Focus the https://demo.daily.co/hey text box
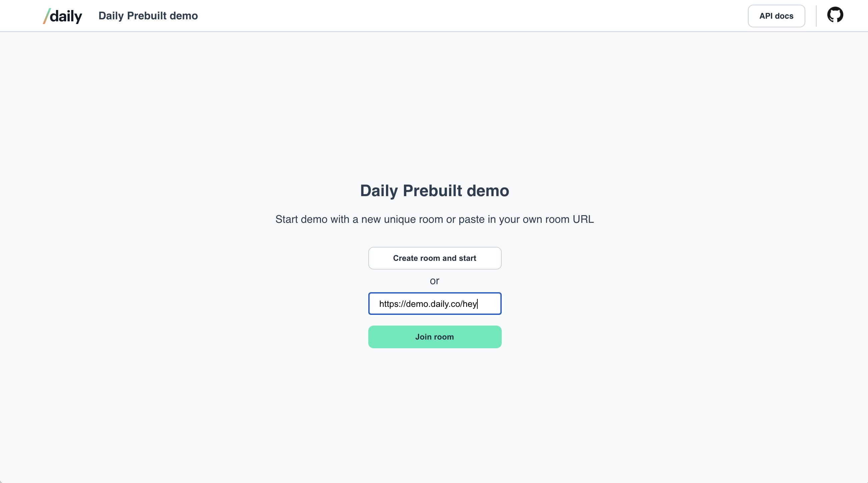The height and width of the screenshot is (483, 868). tap(435, 304)
